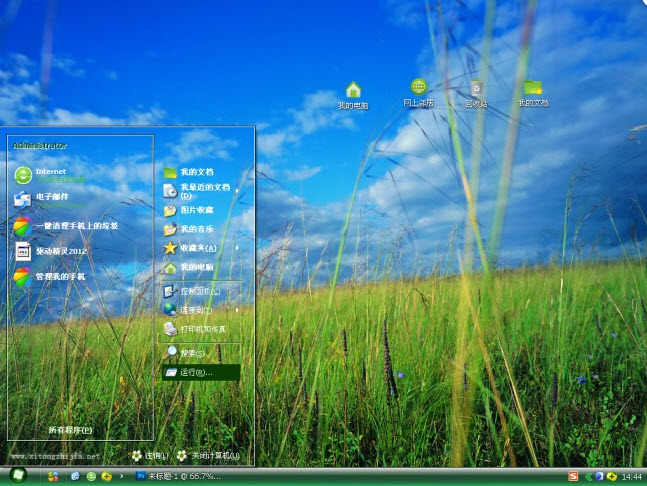Image resolution: width=647 pixels, height=486 pixels.
Task: Click the 关闭计算机 shutdown button
Action: tap(208, 456)
